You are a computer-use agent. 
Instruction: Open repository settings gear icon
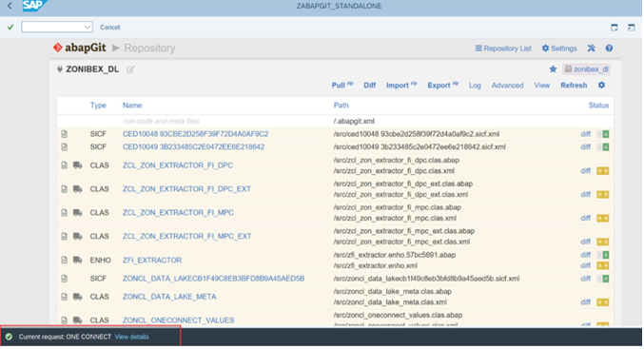point(601,85)
